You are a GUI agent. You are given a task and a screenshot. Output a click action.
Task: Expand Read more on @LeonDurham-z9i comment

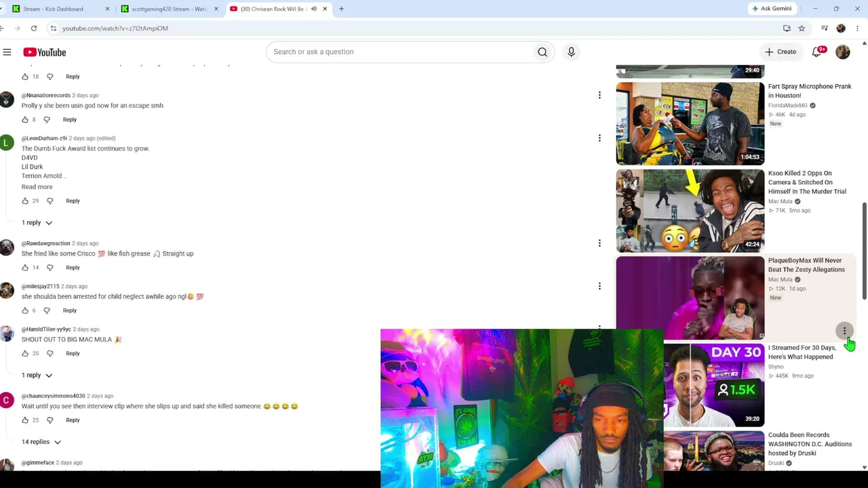pyautogui.click(x=37, y=187)
